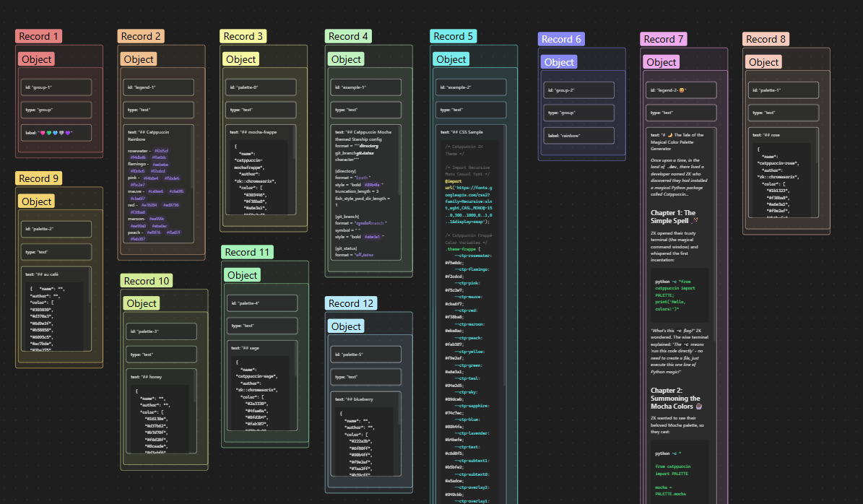
Task: Click the "## Catppuccin Rainbow" text line in Record 2
Action: pyautogui.click(x=149, y=135)
